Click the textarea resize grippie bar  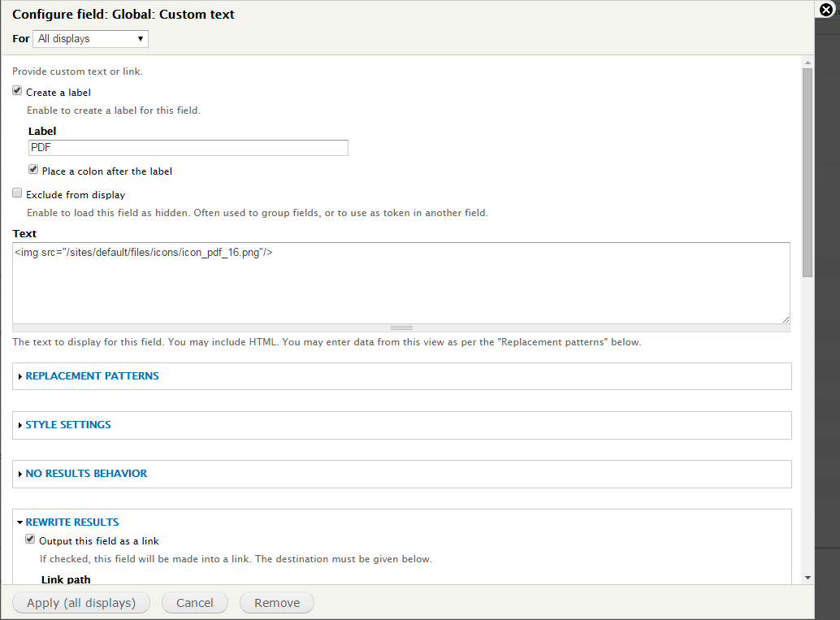tap(401, 328)
